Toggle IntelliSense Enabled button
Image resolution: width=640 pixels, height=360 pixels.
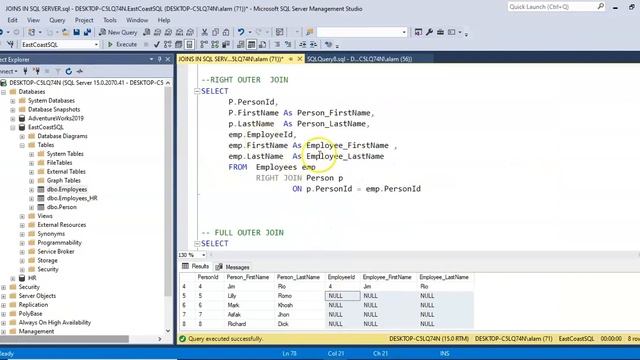[189, 44]
